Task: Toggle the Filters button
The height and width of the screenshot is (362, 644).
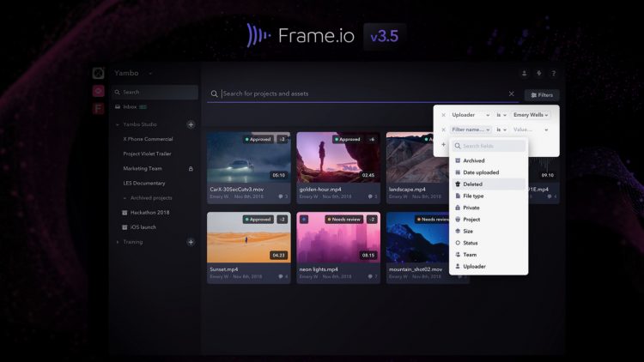Action: 542,95
